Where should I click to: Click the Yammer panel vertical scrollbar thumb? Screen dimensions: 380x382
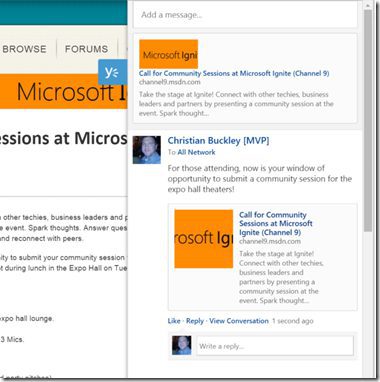tap(368, 121)
